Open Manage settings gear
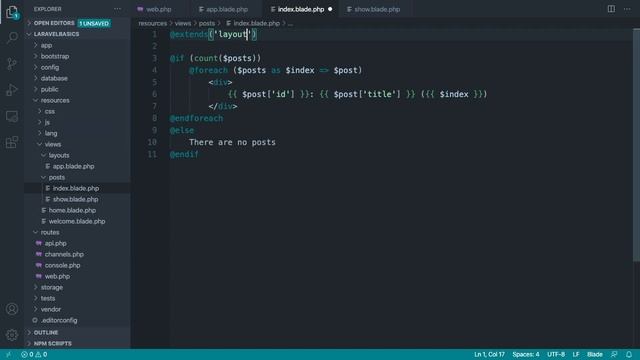The width and height of the screenshot is (640, 360). [12, 335]
